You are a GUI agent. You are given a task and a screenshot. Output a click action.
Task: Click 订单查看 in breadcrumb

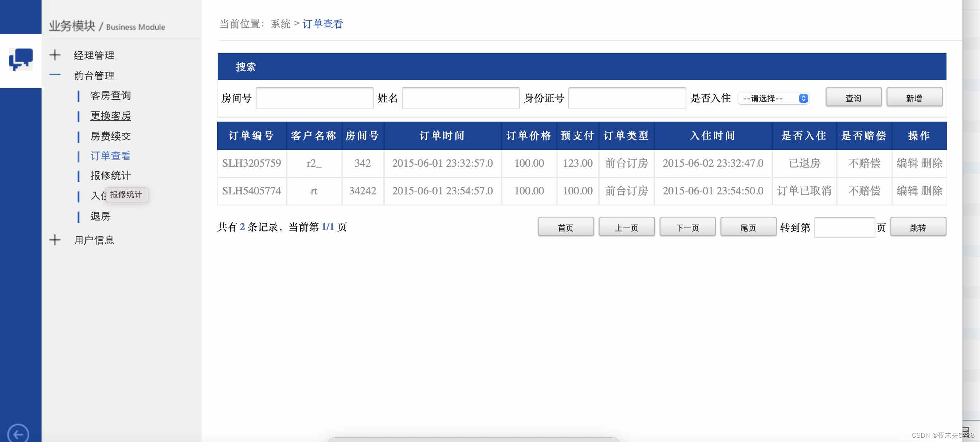click(323, 24)
